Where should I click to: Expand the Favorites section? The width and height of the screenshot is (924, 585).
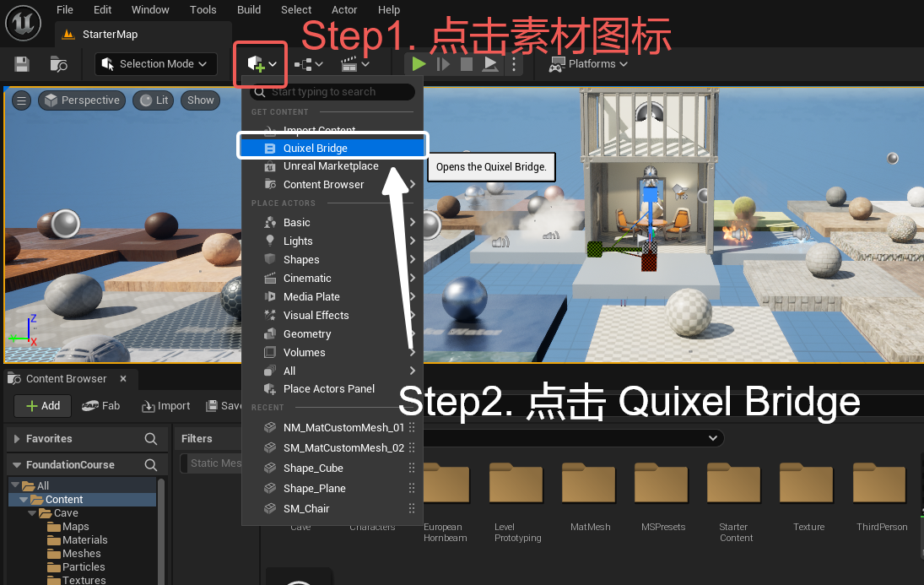click(17, 439)
